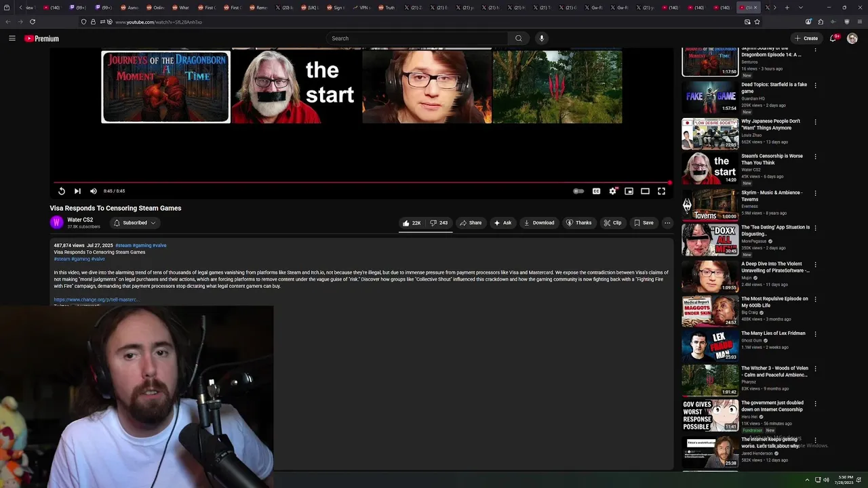868x488 pixels.
Task: Open options for Witcher 3 Woods of Velen
Action: pos(815,369)
